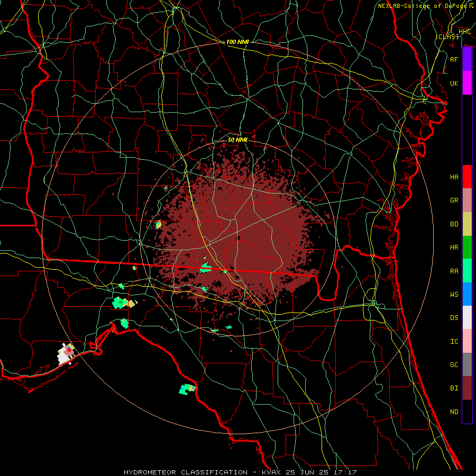Click the BI legend label
Viewport: 476px width, 476px height.
coord(454,388)
